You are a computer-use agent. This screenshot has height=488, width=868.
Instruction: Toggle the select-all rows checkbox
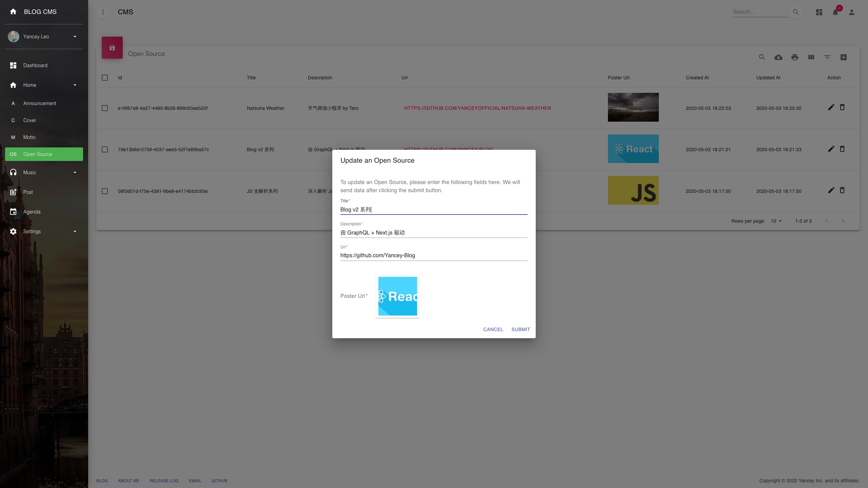pyautogui.click(x=105, y=78)
